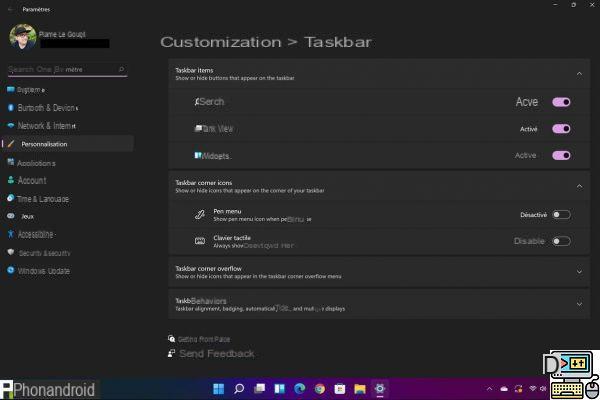Click the Search magnifier icon on the taskbar
This screenshot has height=400, width=600.
tap(239, 389)
